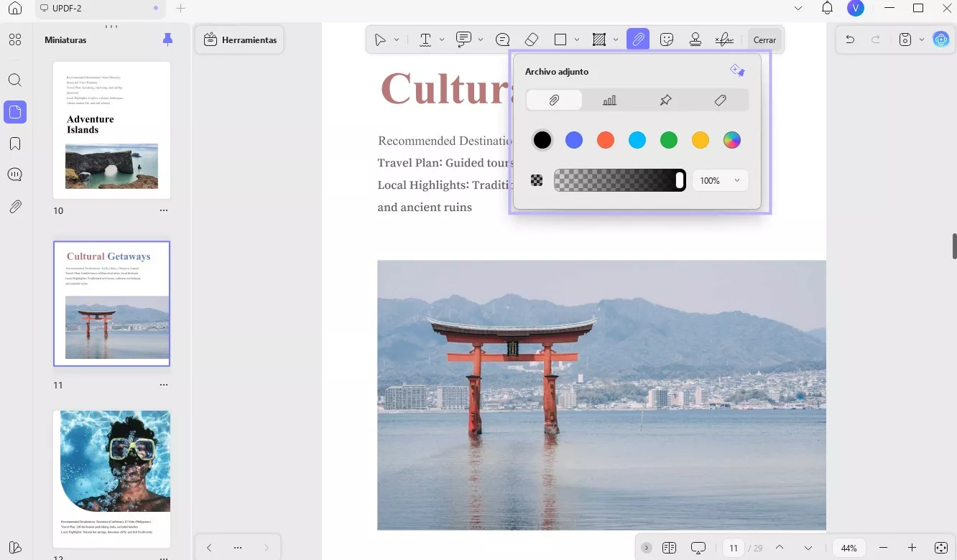Open the comments panel icon

[x=15, y=174]
